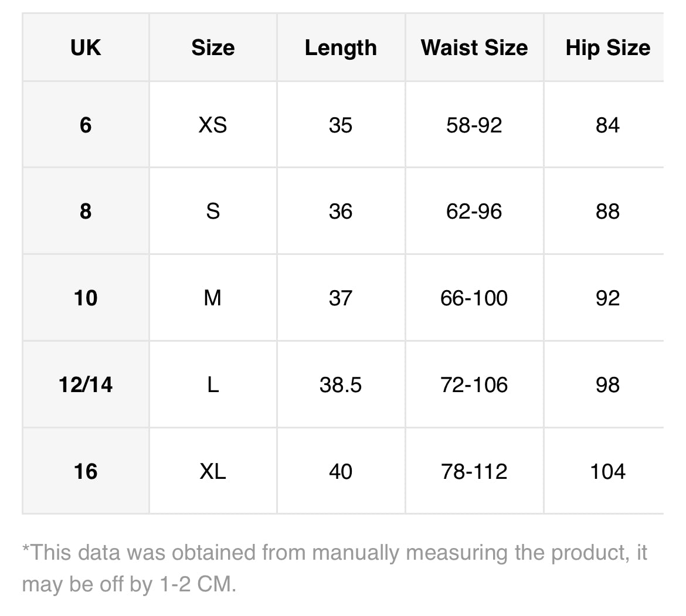Image resolution: width=686 pixels, height=616 pixels.
Task: Click the 78-112 waist size value
Action: pos(474,471)
